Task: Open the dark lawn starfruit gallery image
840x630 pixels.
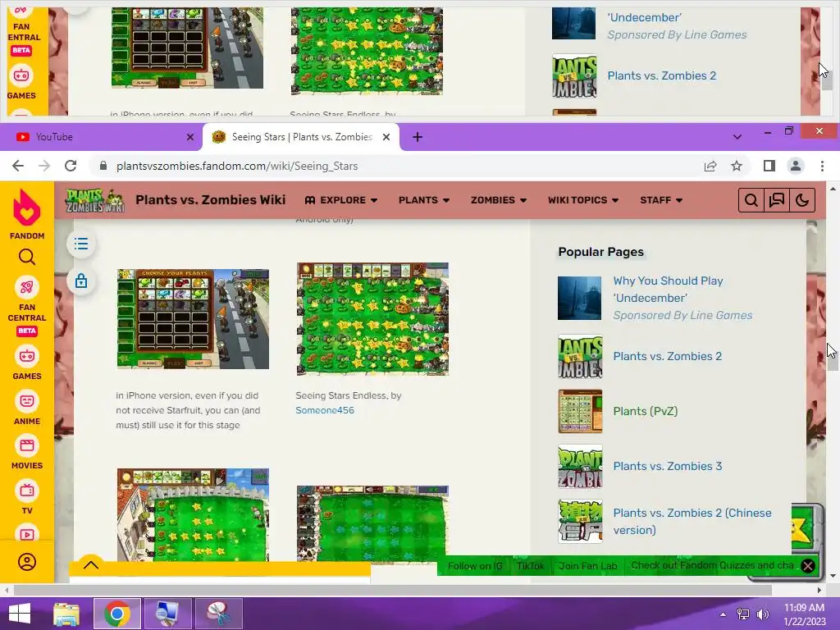Action: (373, 524)
